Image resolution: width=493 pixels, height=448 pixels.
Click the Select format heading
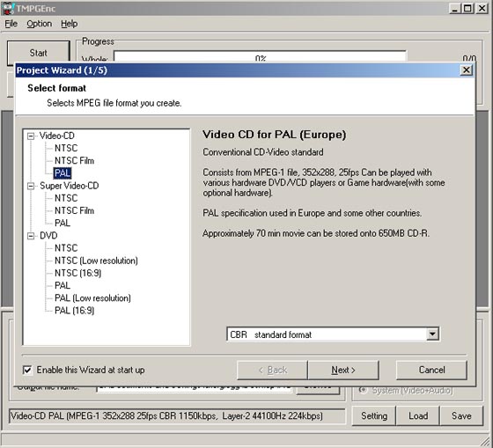(x=56, y=88)
